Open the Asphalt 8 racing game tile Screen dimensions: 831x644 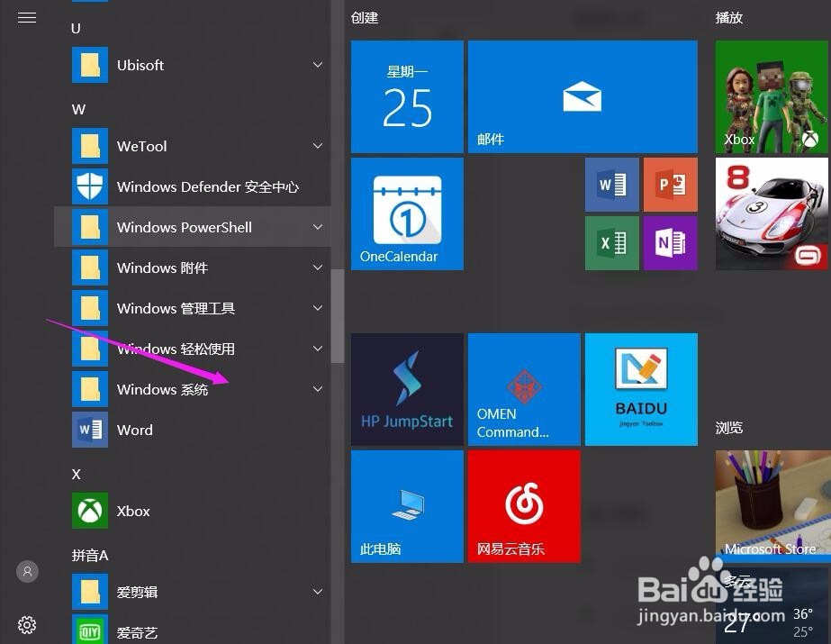click(771, 213)
